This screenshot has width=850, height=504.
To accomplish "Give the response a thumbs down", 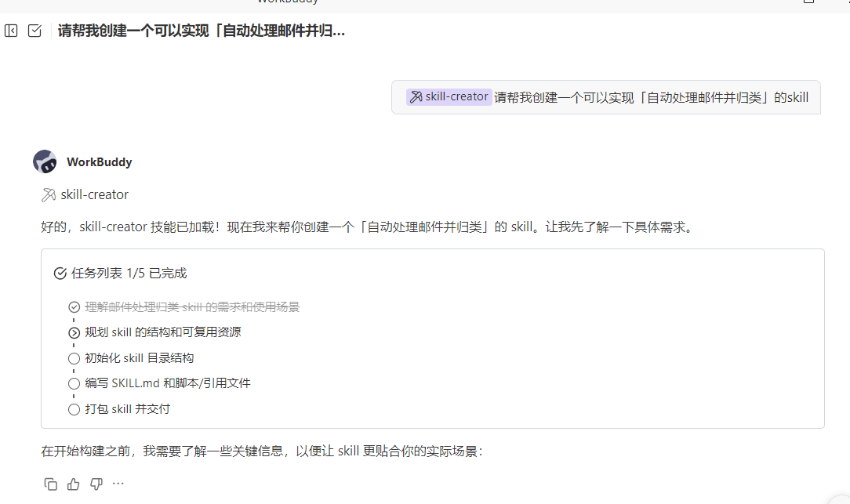I will (96, 484).
